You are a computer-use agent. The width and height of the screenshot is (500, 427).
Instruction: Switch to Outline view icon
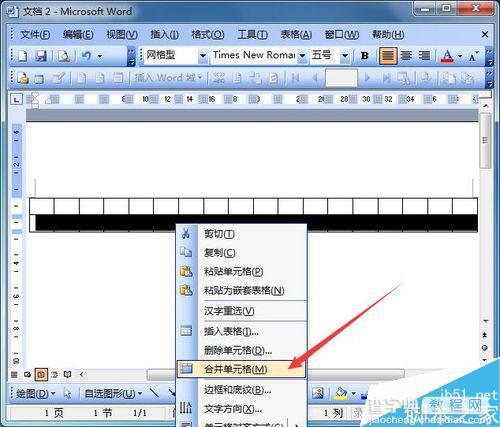(54, 375)
